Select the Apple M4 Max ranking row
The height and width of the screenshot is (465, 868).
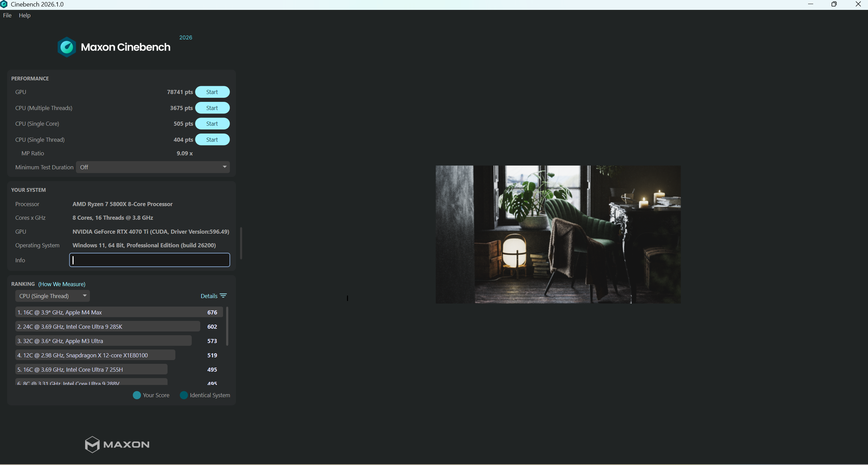tap(119, 312)
